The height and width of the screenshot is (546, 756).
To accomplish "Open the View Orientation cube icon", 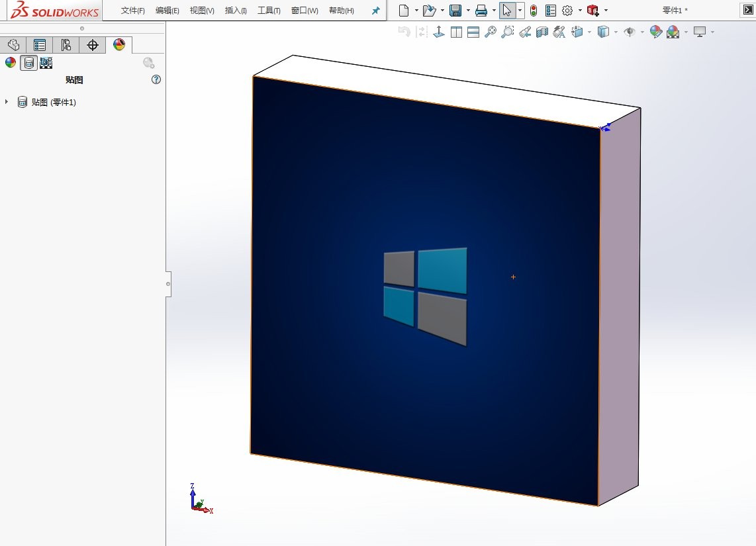I will tap(577, 32).
